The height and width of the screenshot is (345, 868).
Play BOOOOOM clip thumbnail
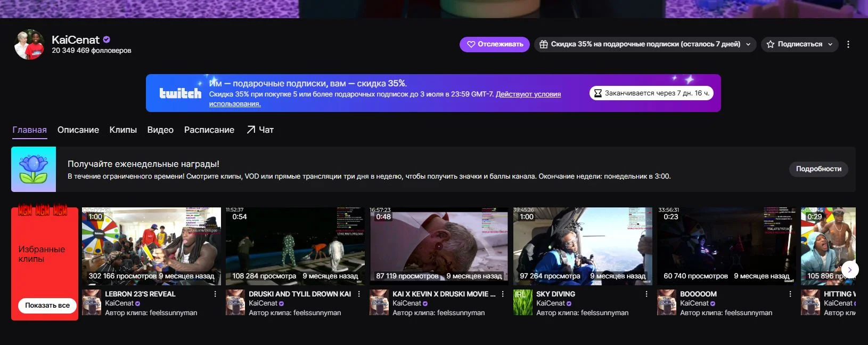click(x=726, y=246)
